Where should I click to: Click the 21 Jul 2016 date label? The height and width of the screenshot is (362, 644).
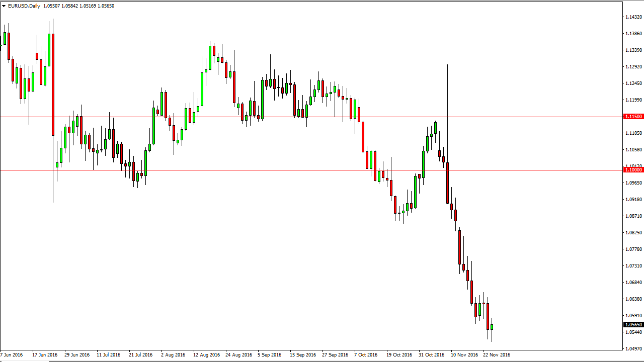pyautogui.click(x=141, y=355)
